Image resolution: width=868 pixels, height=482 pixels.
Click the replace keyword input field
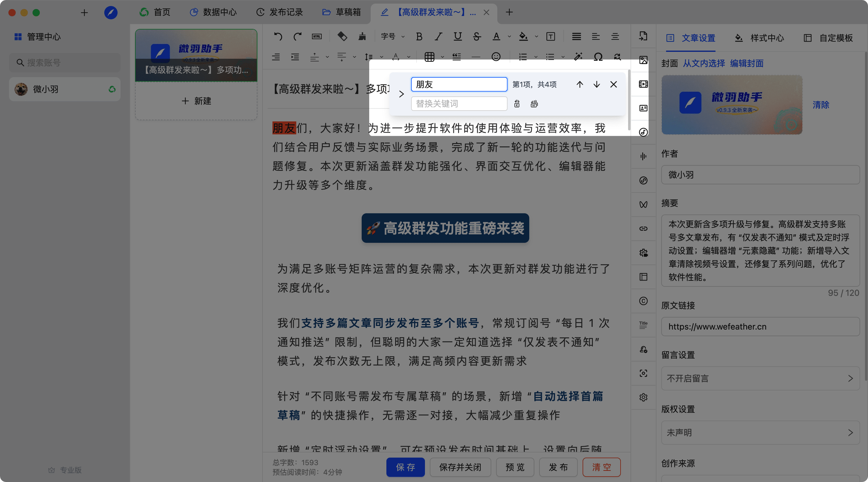459,104
